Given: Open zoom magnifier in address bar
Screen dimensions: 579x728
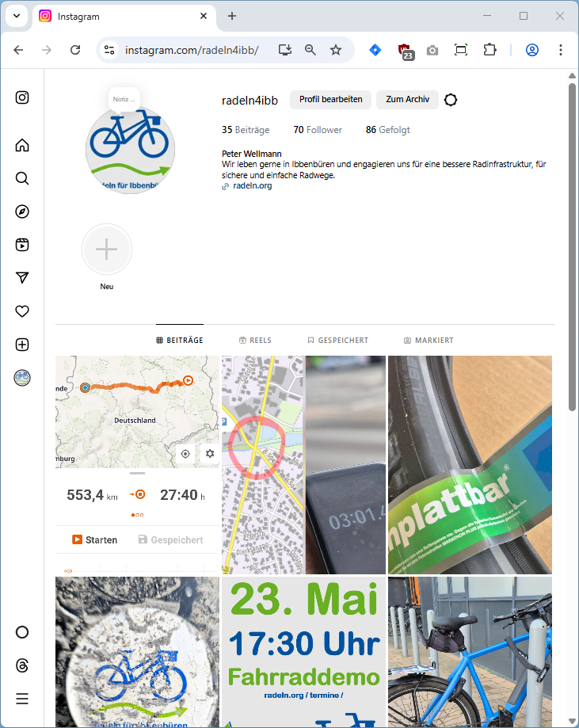Looking at the screenshot, I should (x=310, y=50).
